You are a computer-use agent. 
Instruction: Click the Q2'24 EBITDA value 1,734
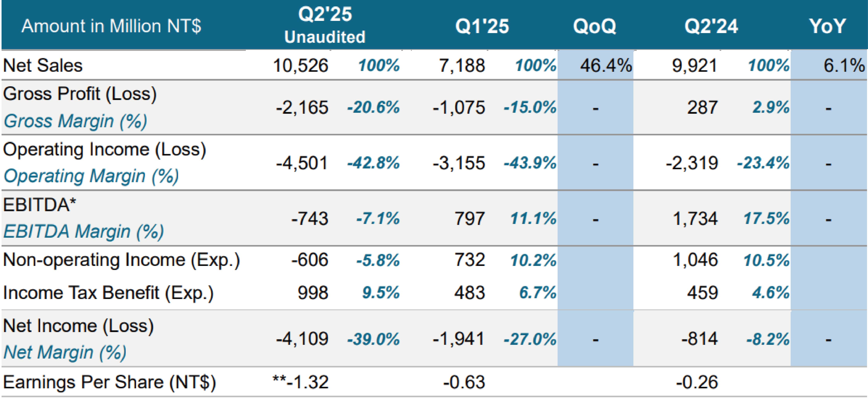(x=695, y=218)
